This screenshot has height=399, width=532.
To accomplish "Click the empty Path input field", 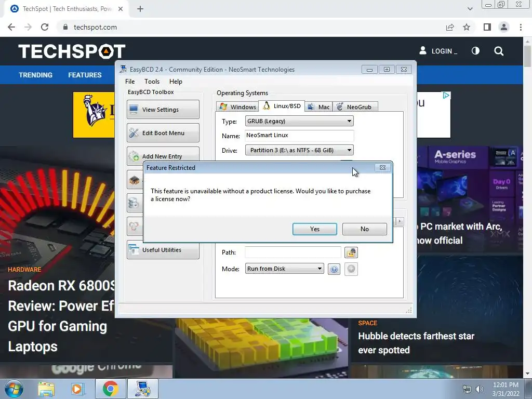I will [293, 252].
